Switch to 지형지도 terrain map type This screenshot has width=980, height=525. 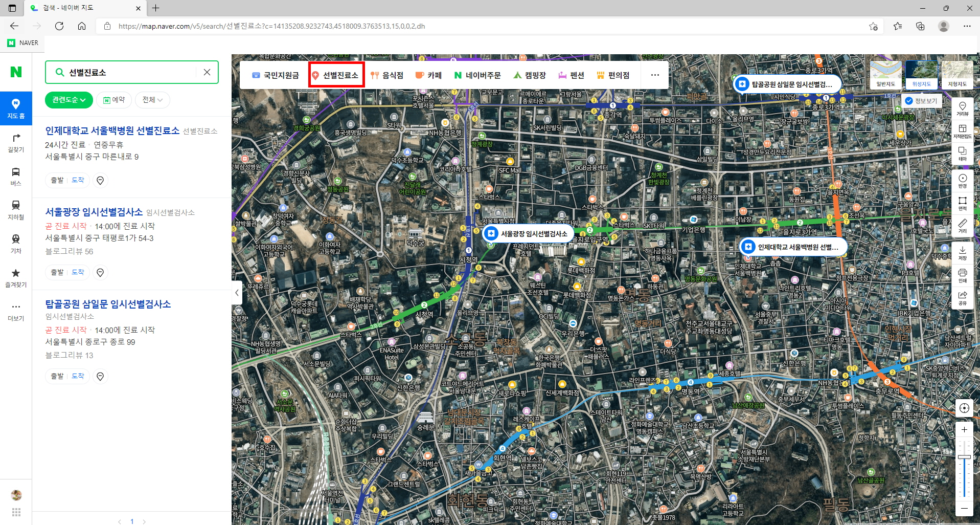pyautogui.click(x=957, y=75)
